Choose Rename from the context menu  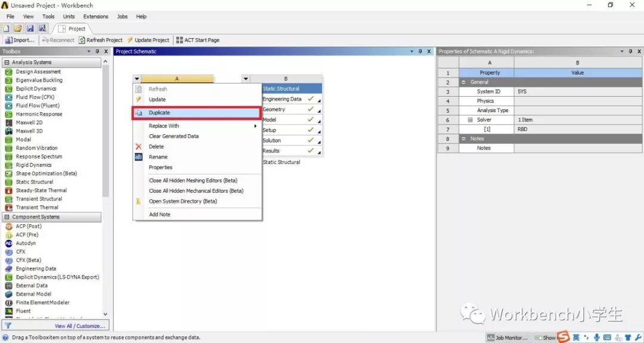point(197,157)
